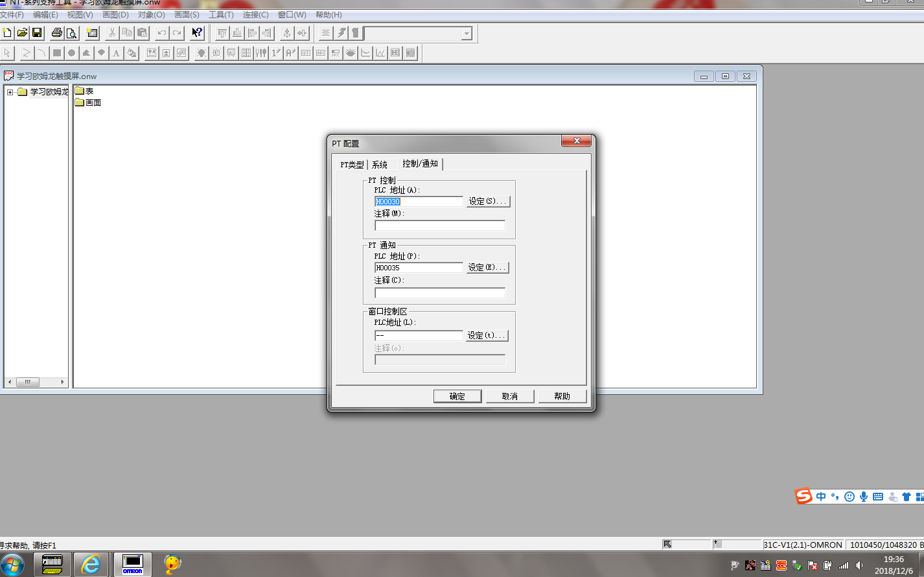Viewport: 924px width, 577px height.
Task: Click the Open folder toolbar icon
Action: click(x=22, y=33)
